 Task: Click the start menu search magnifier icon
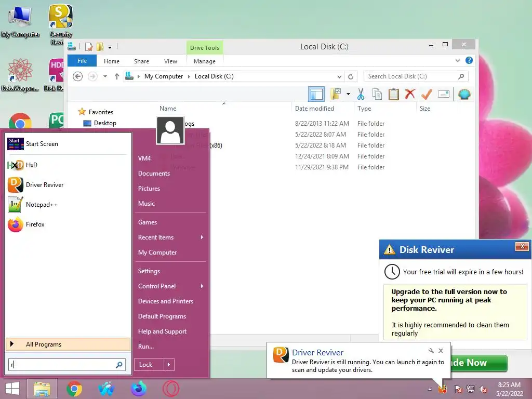click(x=119, y=365)
